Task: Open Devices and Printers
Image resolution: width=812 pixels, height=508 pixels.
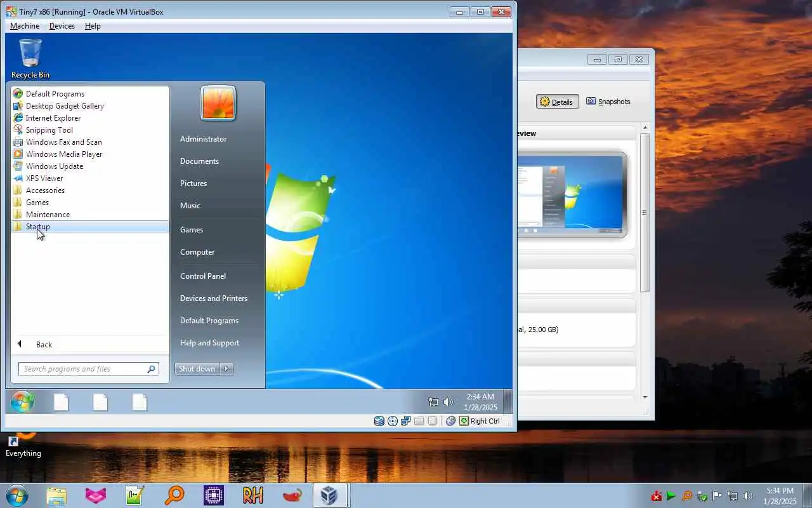Action: tap(214, 298)
